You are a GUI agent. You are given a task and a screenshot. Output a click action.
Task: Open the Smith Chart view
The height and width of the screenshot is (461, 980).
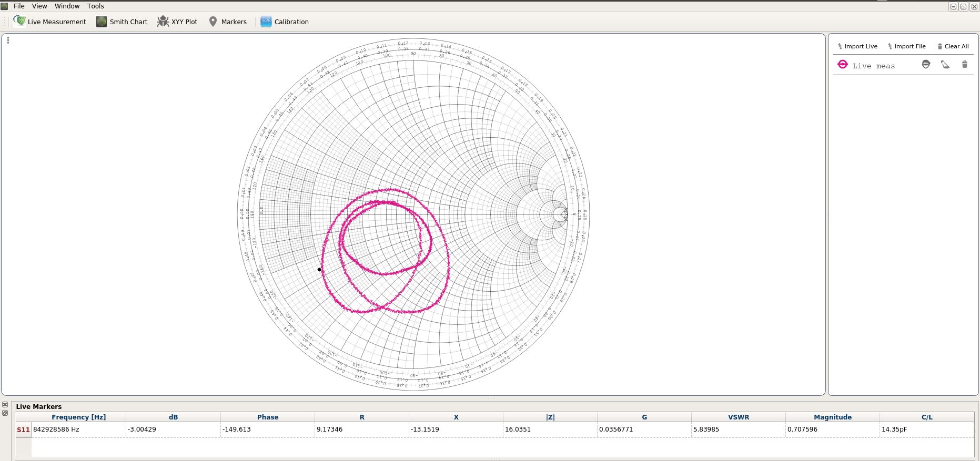[x=122, y=22]
